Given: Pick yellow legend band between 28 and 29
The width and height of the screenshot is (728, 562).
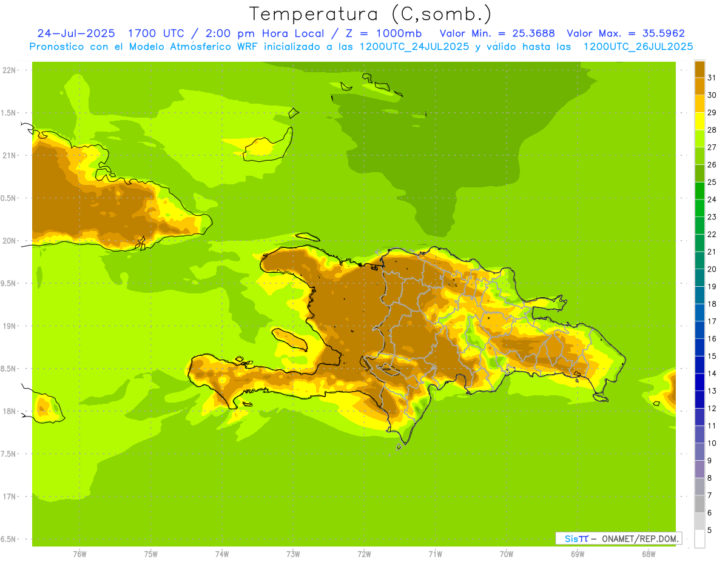Looking at the screenshot, I should 699,121.
